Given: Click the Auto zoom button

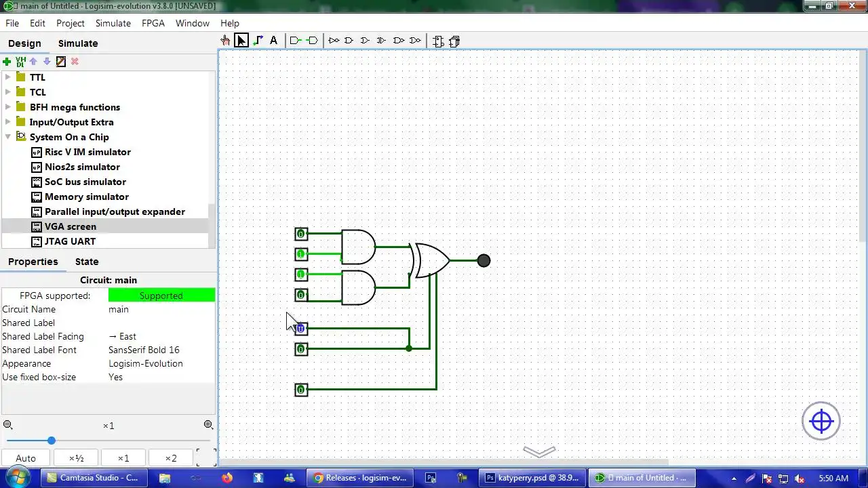Looking at the screenshot, I should click(x=26, y=458).
